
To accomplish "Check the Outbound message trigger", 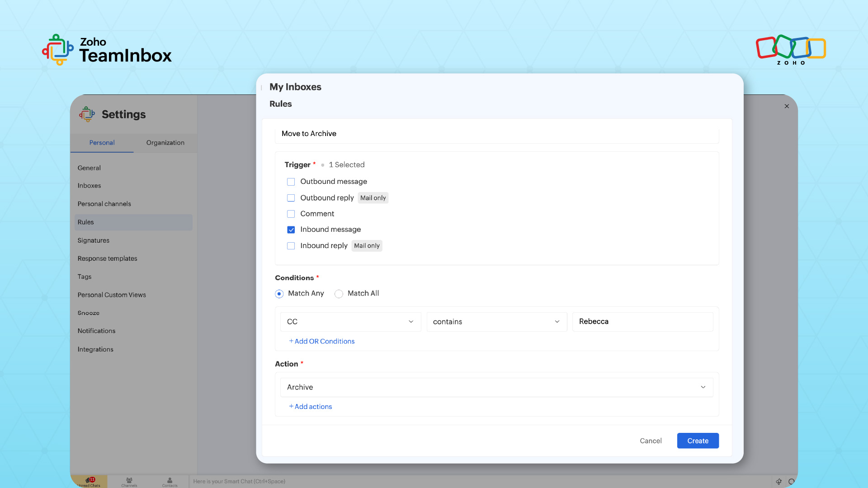I will (x=291, y=182).
